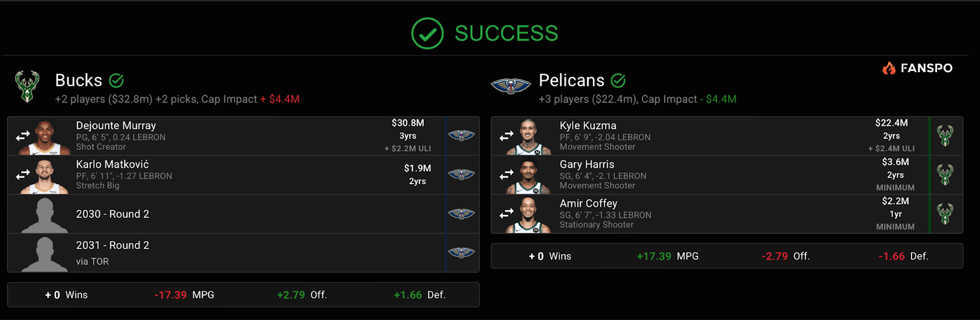Click the large Success checkmark circle
Screen dimensions: 980x320
[427, 33]
